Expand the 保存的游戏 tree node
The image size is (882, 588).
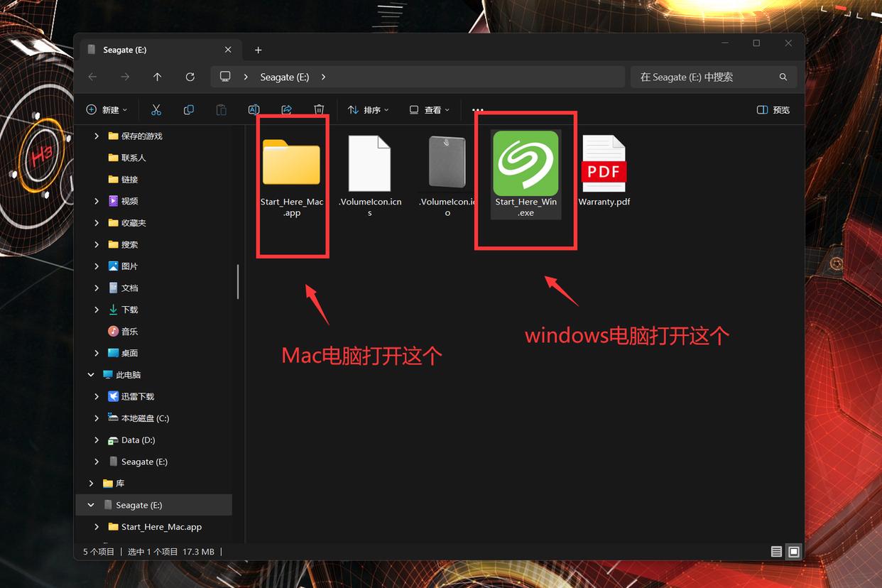coord(97,136)
